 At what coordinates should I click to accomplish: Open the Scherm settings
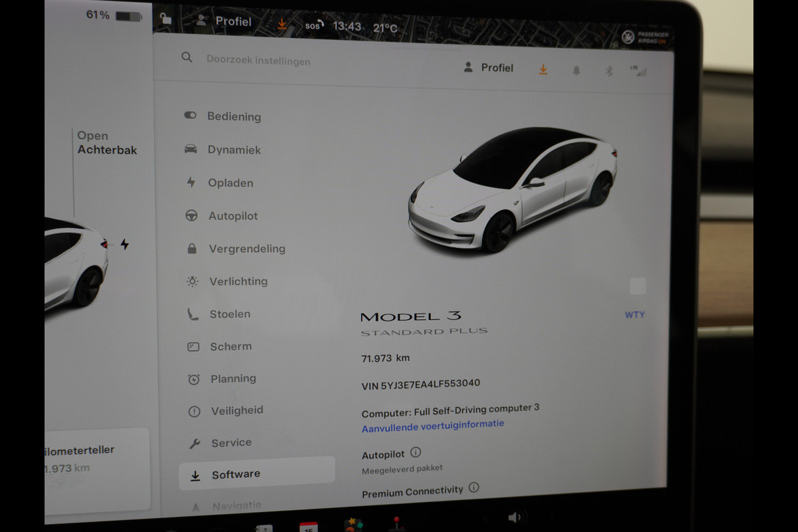pos(231,346)
